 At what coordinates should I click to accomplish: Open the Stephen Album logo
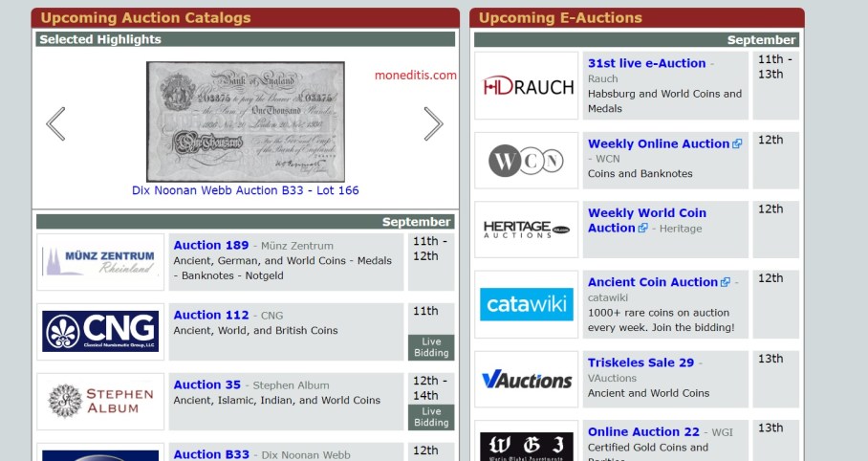point(100,401)
